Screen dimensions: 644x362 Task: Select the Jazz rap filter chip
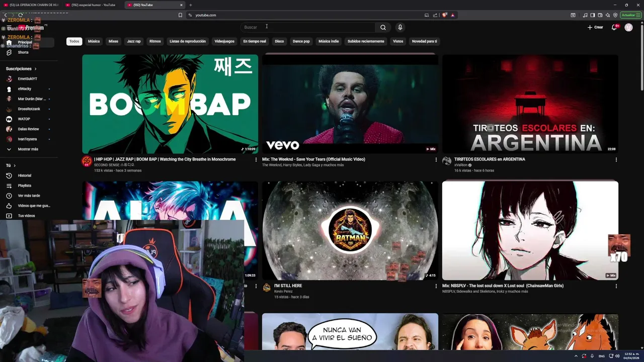(134, 41)
